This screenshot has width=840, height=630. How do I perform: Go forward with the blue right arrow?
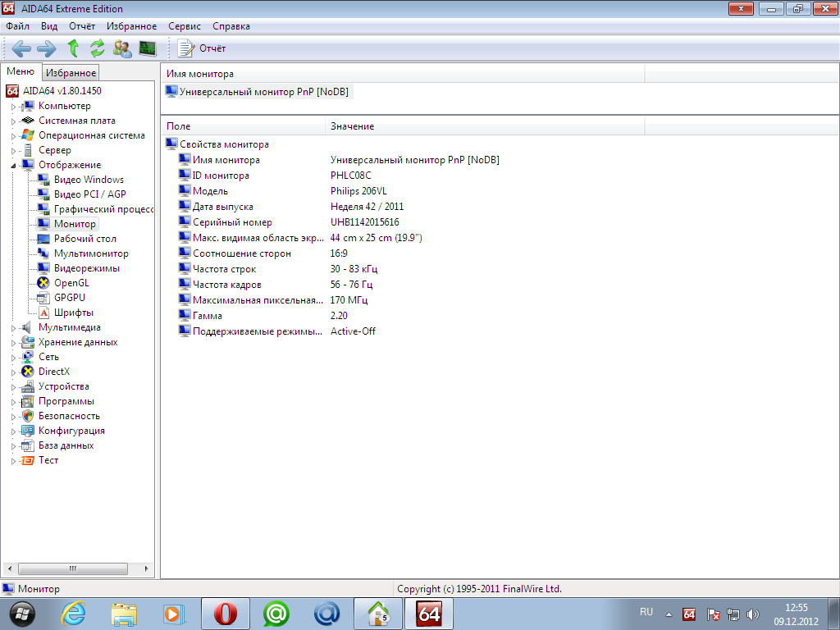click(47, 48)
